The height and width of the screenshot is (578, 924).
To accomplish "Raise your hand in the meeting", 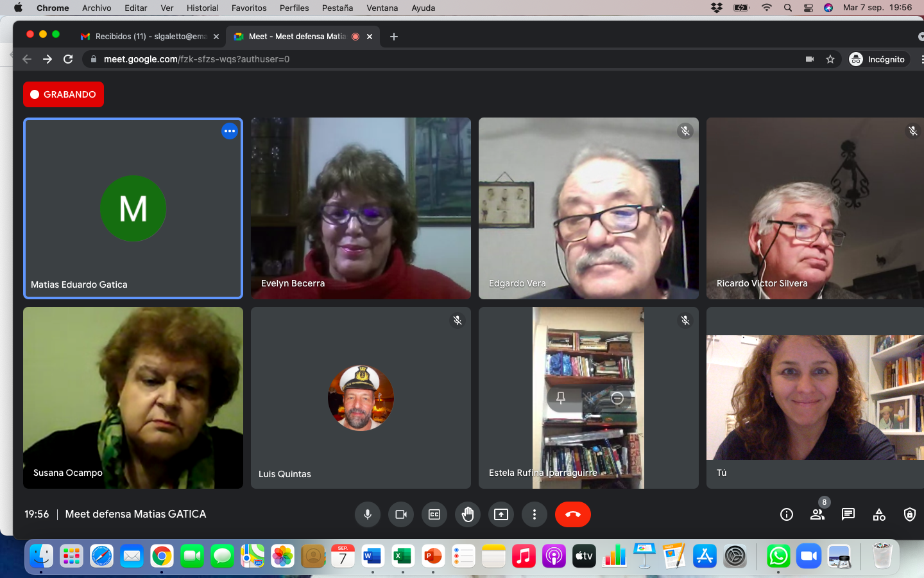I will 468,514.
